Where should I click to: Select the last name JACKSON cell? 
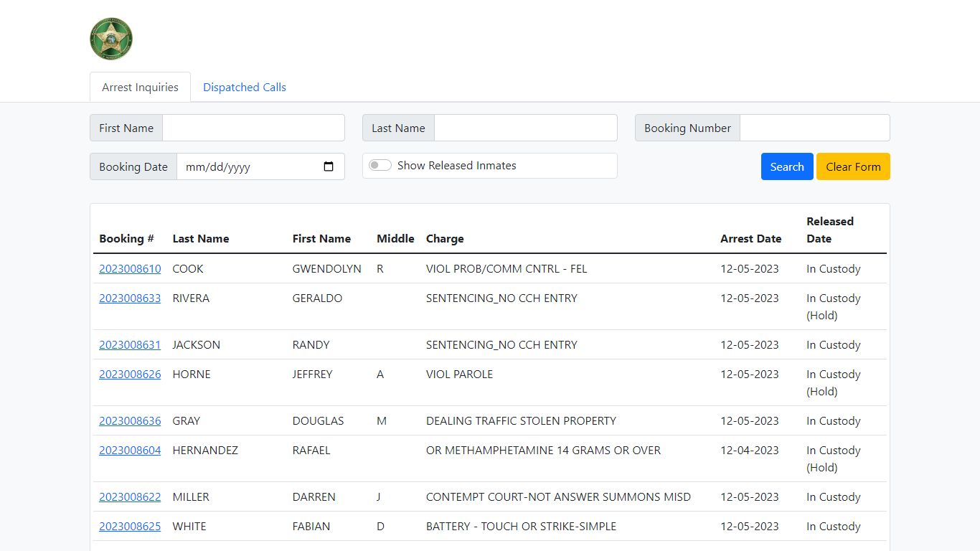pyautogui.click(x=197, y=344)
